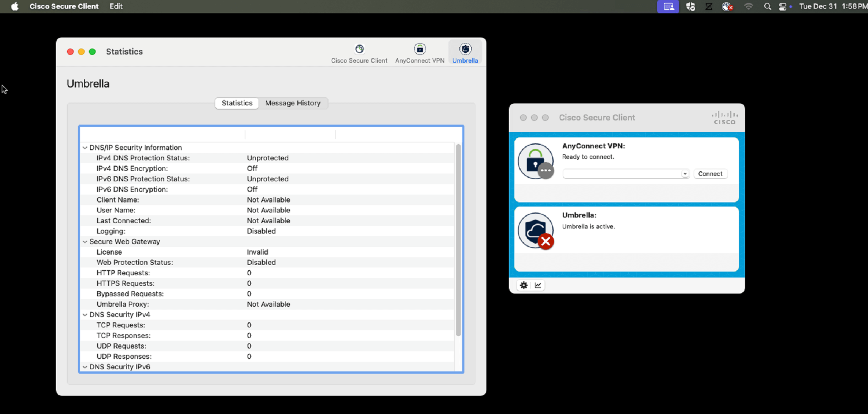Click the 'Ready to connect.' status text
This screenshot has width=868, height=414.
[588, 157]
